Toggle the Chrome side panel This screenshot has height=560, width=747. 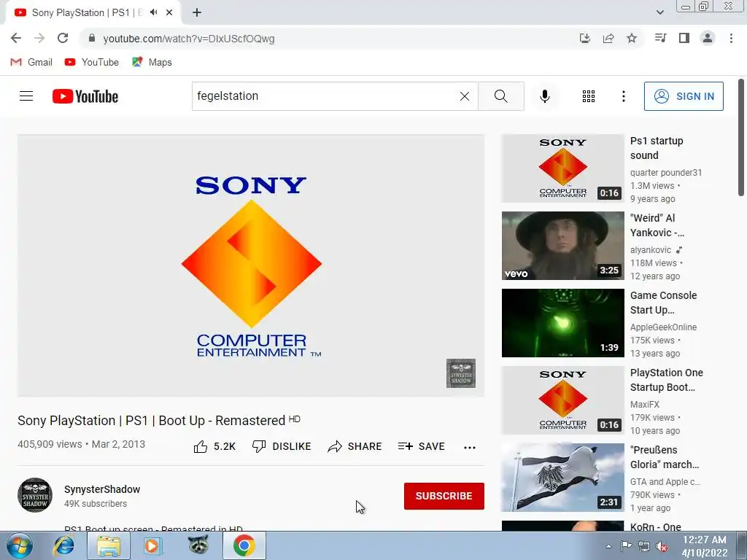(684, 38)
